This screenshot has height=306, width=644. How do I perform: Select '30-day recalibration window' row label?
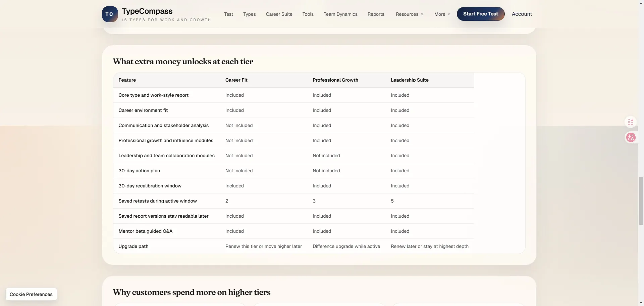(150, 186)
